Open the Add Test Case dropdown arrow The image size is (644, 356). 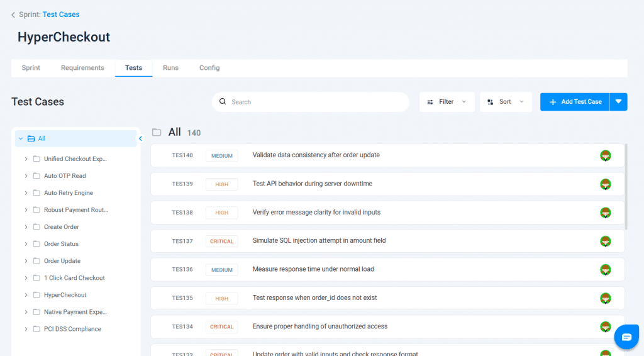pyautogui.click(x=618, y=102)
